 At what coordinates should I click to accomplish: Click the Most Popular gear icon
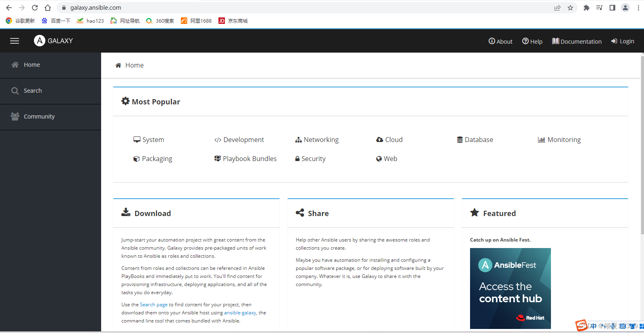125,101
